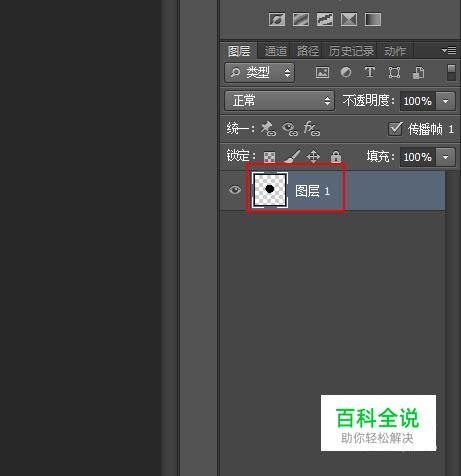Click the threshold crossed-square adjustment icon

(349, 19)
